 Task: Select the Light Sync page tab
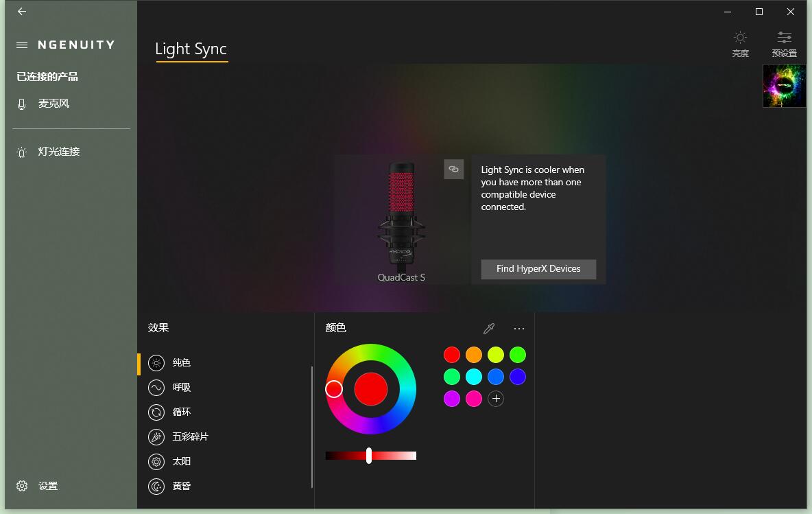(191, 49)
